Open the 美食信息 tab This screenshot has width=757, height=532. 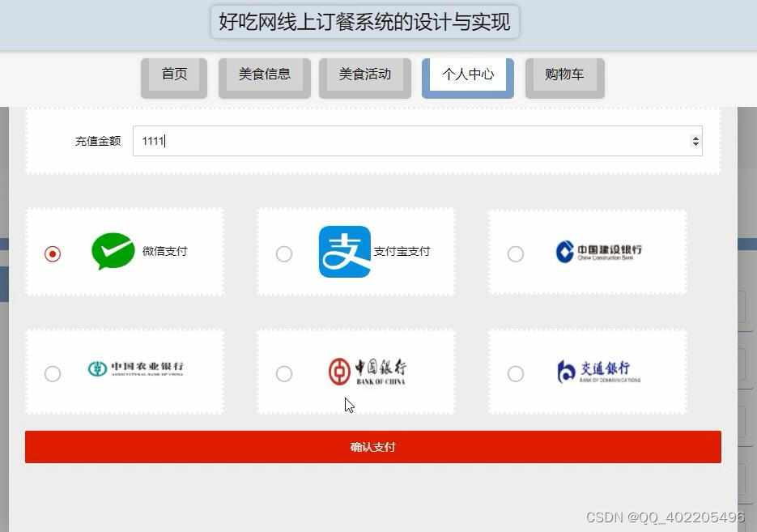click(265, 74)
